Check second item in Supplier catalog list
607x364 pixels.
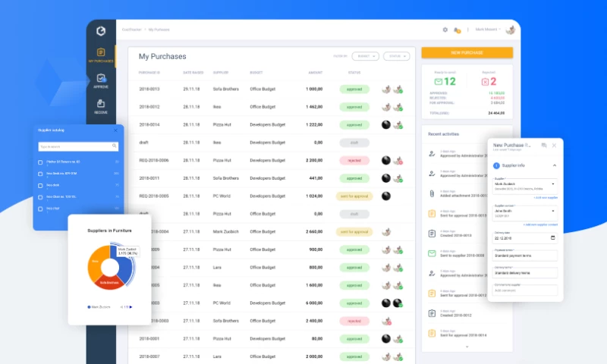(x=40, y=174)
